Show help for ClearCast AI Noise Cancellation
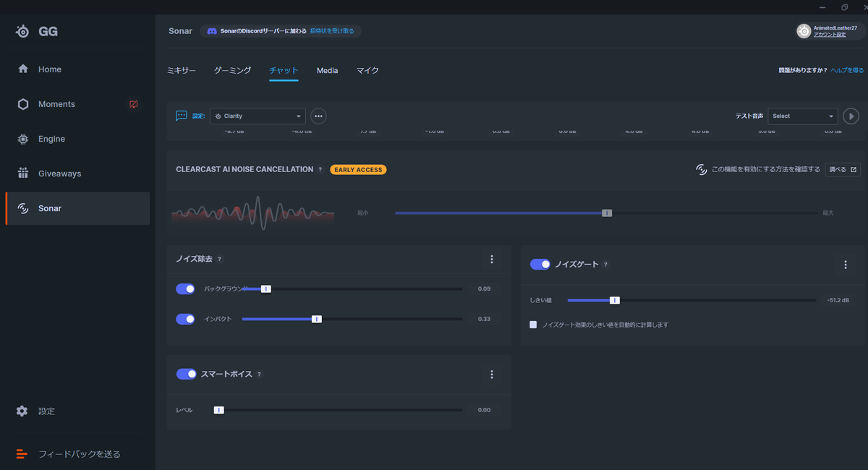The height and width of the screenshot is (470, 868). click(x=320, y=170)
